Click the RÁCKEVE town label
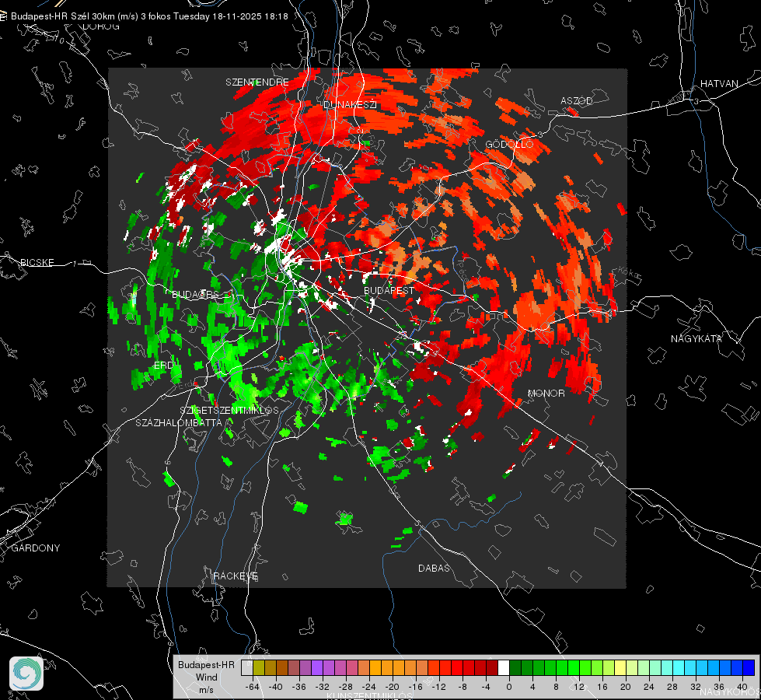 coord(236,576)
